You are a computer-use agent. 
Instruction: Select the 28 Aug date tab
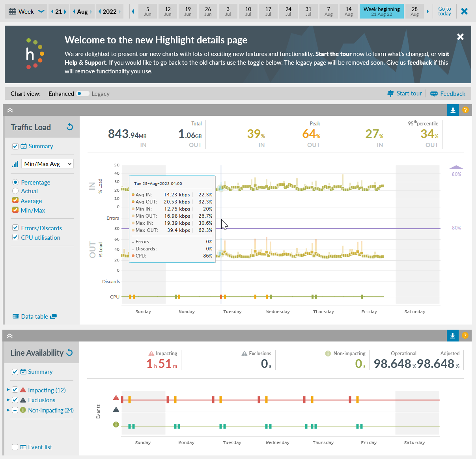[x=414, y=11]
